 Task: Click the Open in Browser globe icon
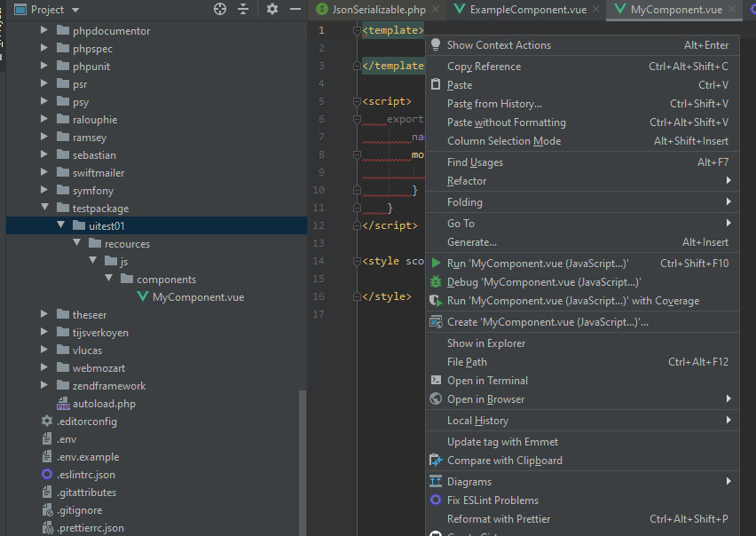click(436, 398)
